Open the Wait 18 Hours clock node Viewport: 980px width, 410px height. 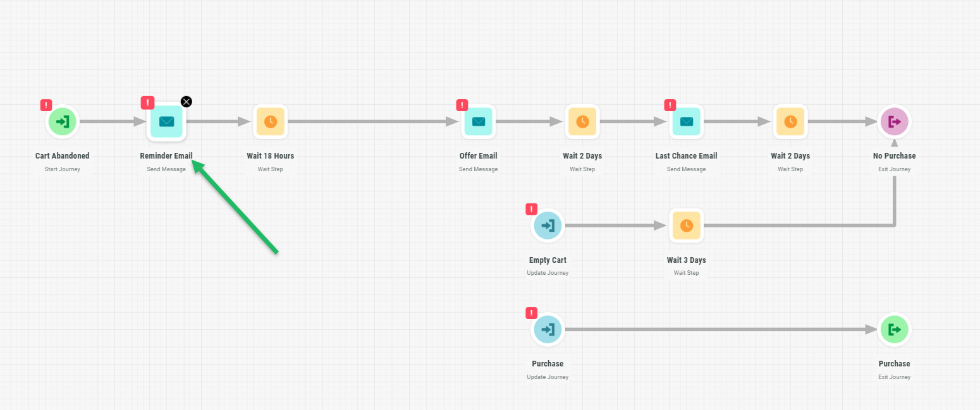(270, 121)
